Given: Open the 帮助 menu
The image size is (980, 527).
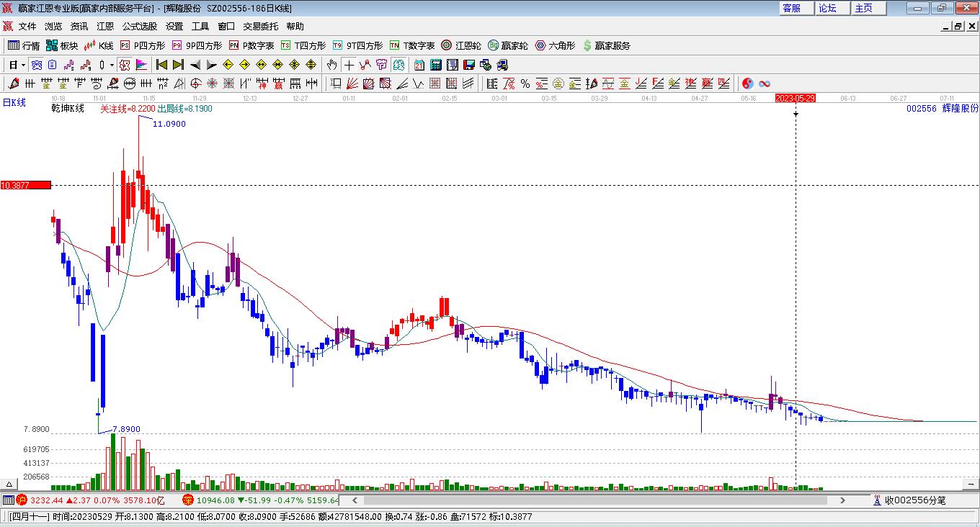Looking at the screenshot, I should (295, 27).
